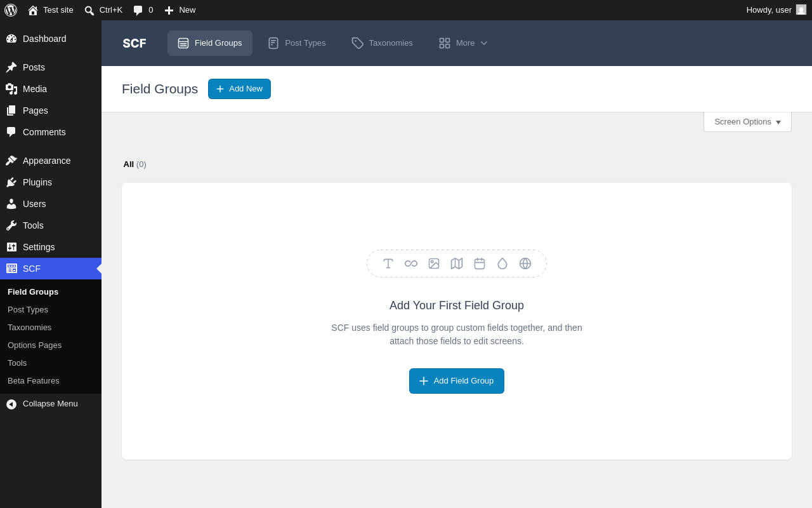Open Plugins using the plug icon
The width and height of the screenshot is (812, 508).
coord(11,182)
